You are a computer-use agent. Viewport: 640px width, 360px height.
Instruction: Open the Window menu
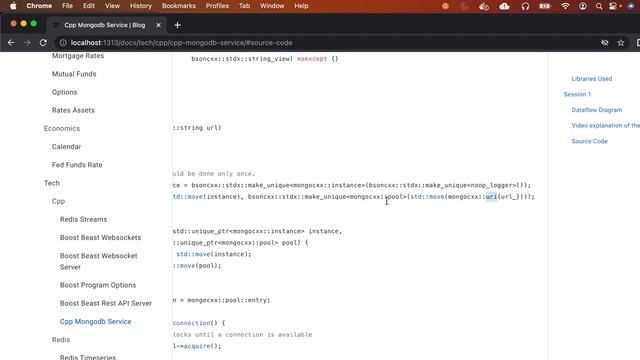coord(272,6)
